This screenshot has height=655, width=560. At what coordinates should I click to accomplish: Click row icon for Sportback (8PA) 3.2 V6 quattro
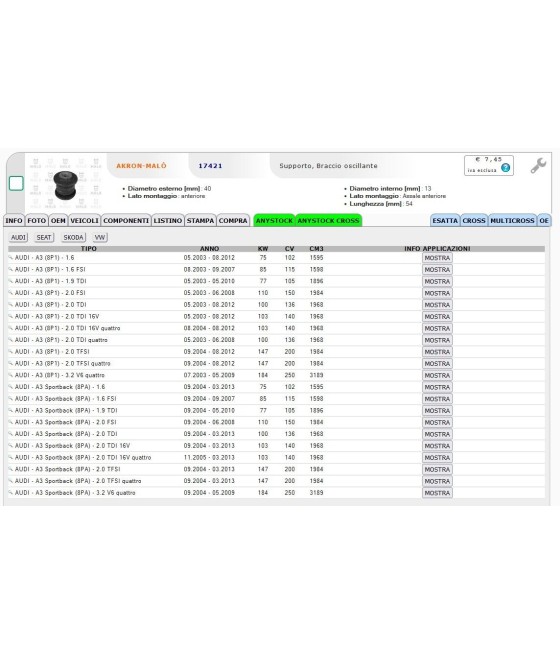pos(10,493)
